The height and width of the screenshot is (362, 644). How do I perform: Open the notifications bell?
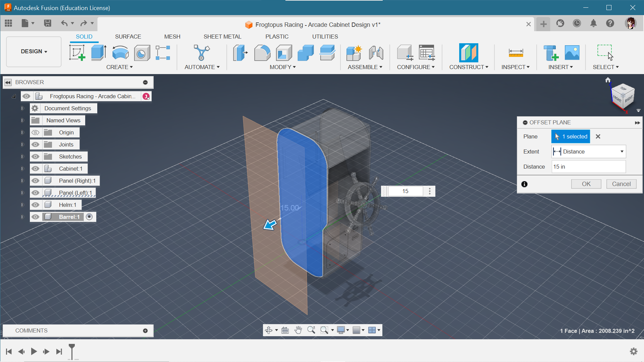pyautogui.click(x=593, y=23)
